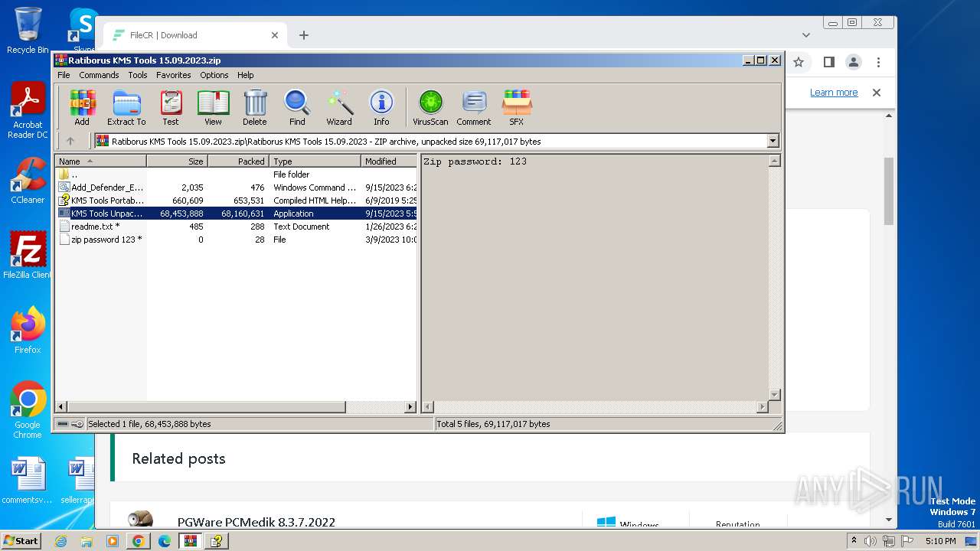The width and height of the screenshot is (980, 551).
Task: Sort by Packed column header
Action: pyautogui.click(x=239, y=161)
